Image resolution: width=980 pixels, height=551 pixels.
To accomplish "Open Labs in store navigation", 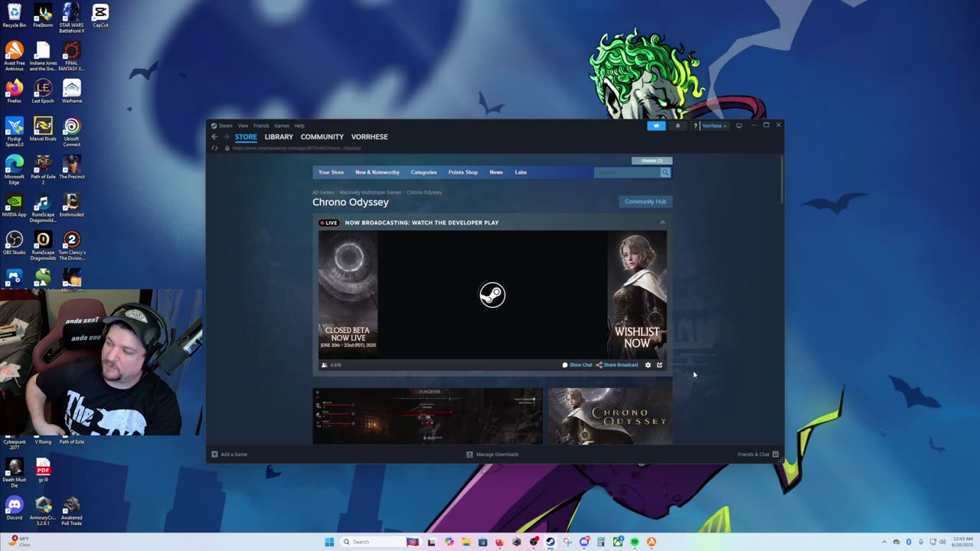I will (521, 172).
